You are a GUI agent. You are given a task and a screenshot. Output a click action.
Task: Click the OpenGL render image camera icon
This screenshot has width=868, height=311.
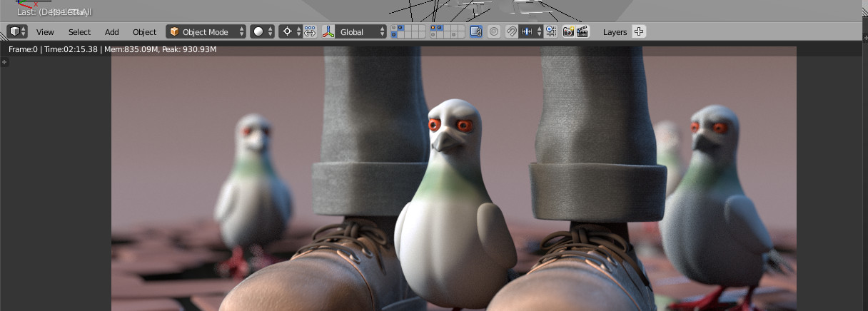pyautogui.click(x=568, y=32)
